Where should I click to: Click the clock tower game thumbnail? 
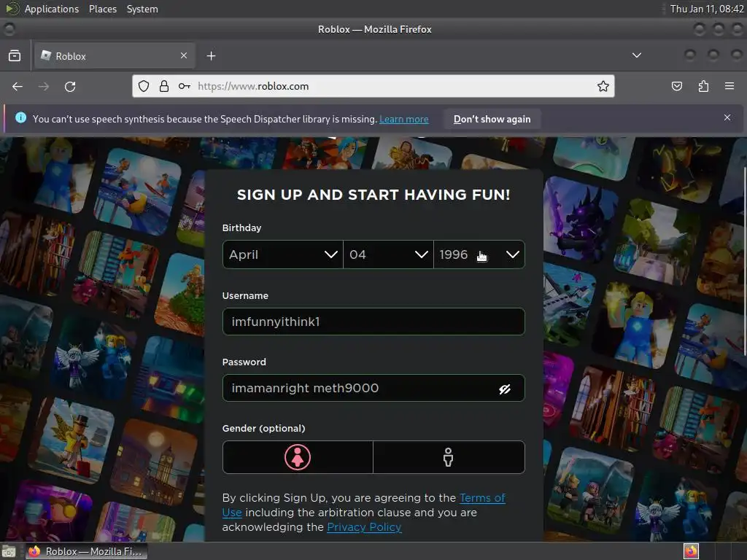point(155,462)
